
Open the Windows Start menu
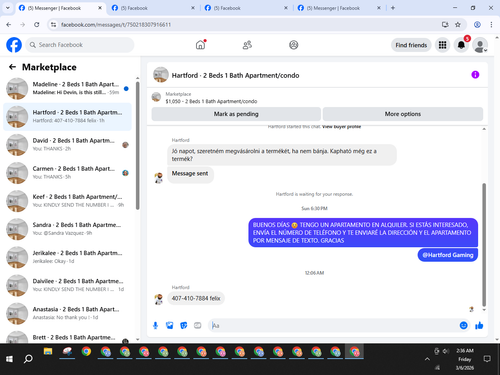tap(9, 359)
